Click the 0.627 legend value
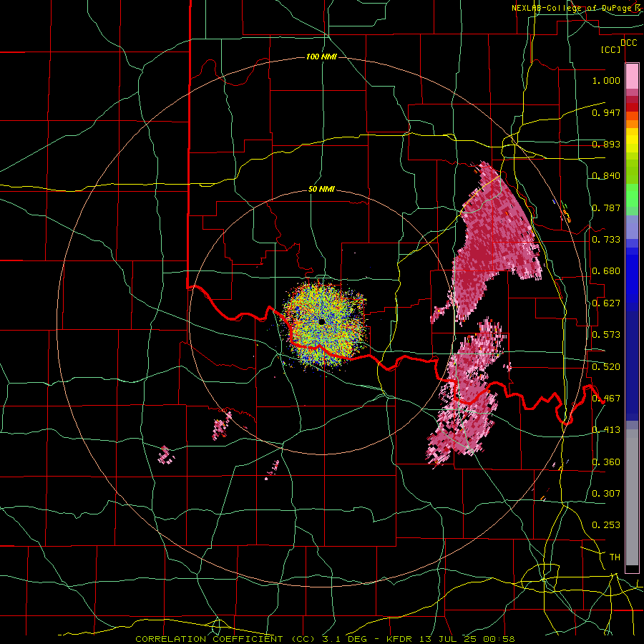Viewport: 644px width, 644px height. 606,303
